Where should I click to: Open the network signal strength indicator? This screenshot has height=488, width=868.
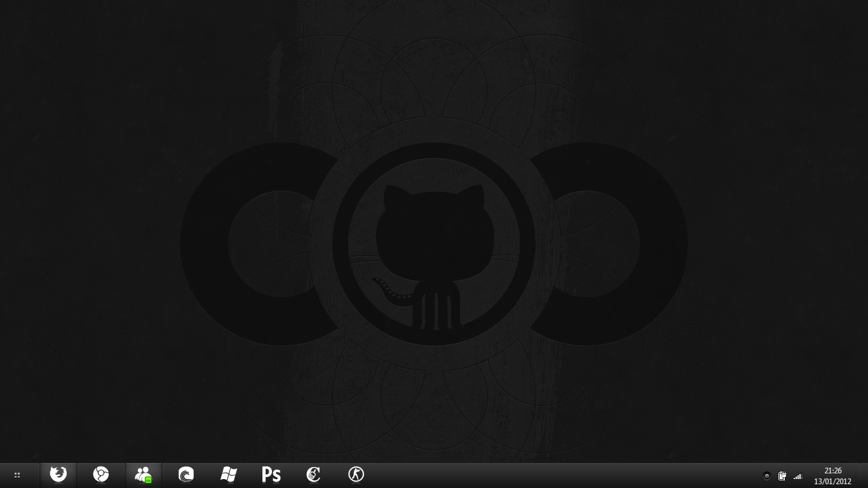(x=798, y=476)
